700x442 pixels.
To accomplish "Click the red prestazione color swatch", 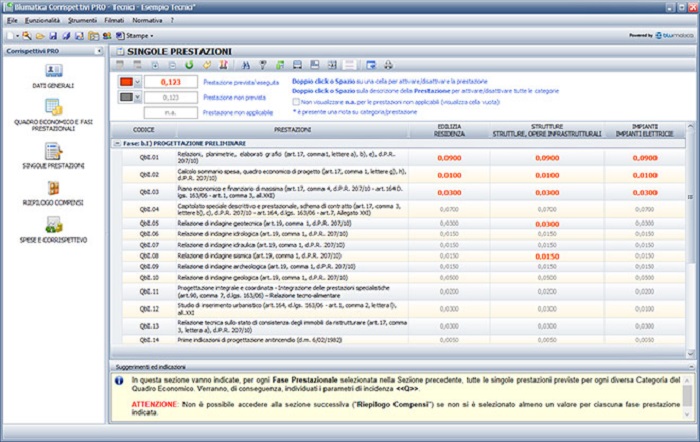I will point(127,81).
